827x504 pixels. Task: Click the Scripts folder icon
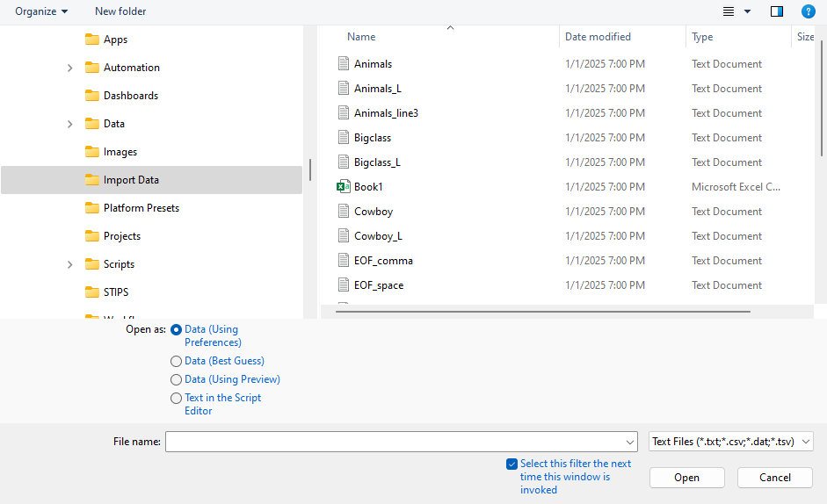click(91, 264)
